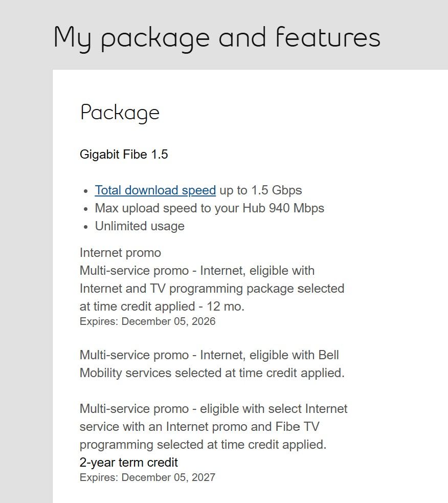Click the Internet promo label
The height and width of the screenshot is (503, 448).
click(x=120, y=253)
